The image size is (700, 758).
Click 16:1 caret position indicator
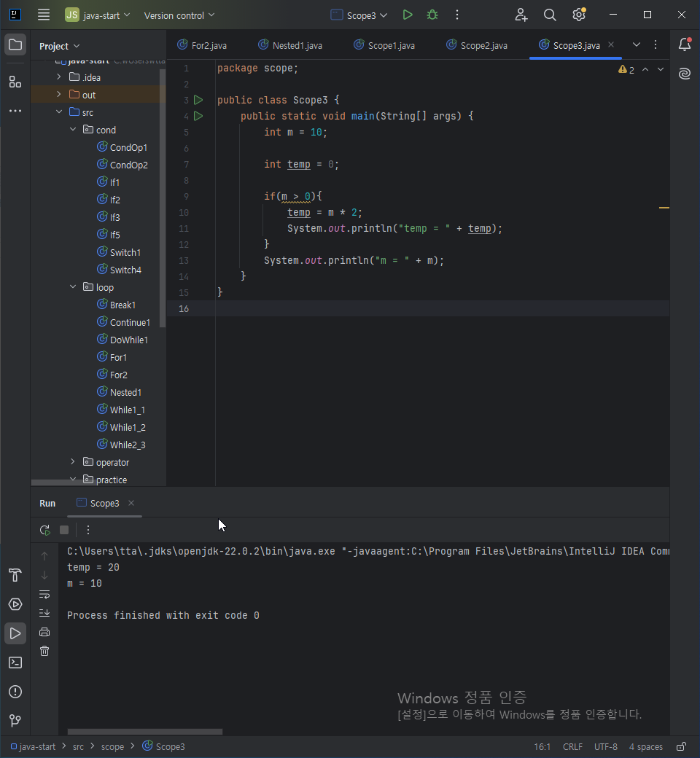pyautogui.click(x=542, y=746)
